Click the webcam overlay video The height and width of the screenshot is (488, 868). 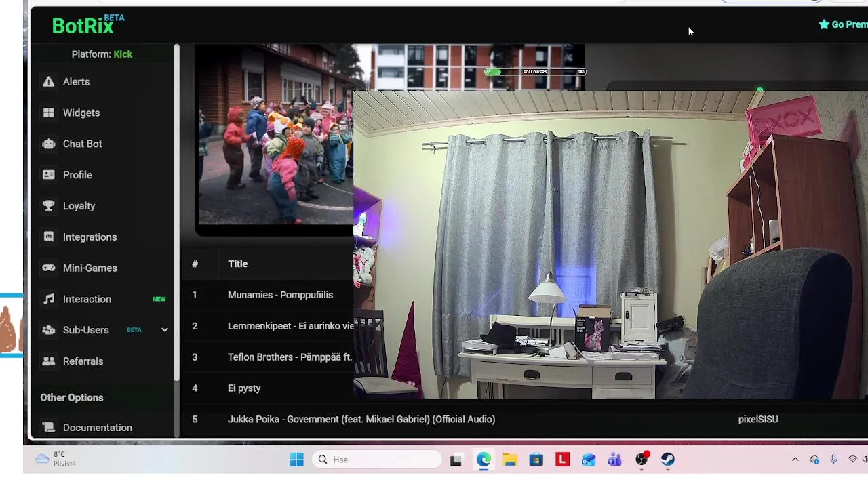pos(610,245)
